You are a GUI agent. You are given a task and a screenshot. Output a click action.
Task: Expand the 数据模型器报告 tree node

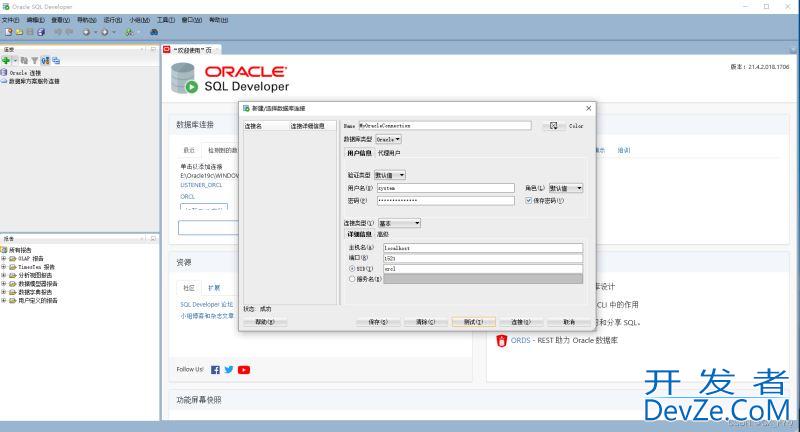pos(4,284)
